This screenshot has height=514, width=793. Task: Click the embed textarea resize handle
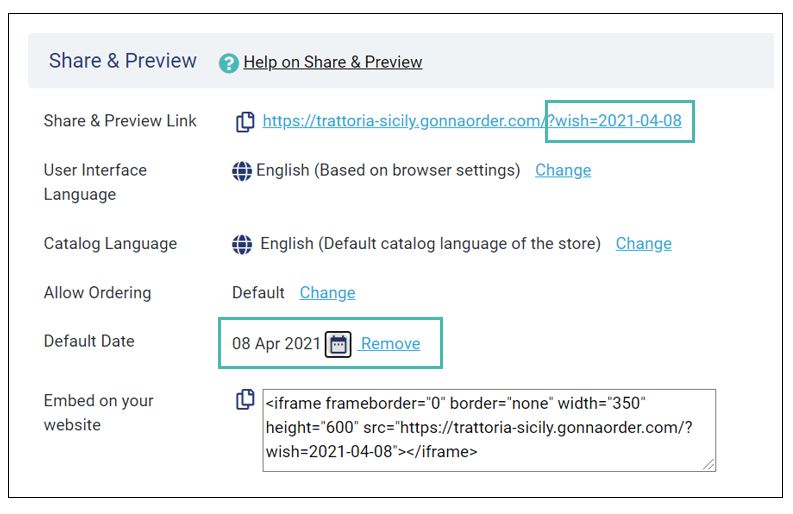(709, 464)
